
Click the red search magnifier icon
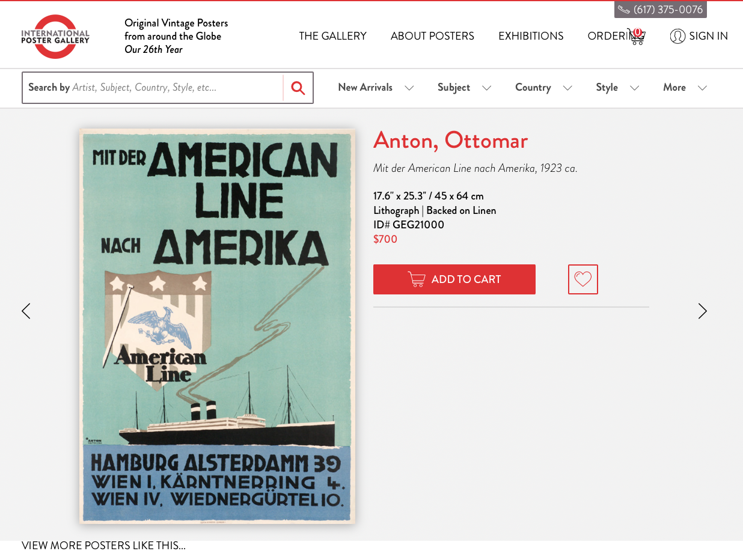pyautogui.click(x=298, y=88)
